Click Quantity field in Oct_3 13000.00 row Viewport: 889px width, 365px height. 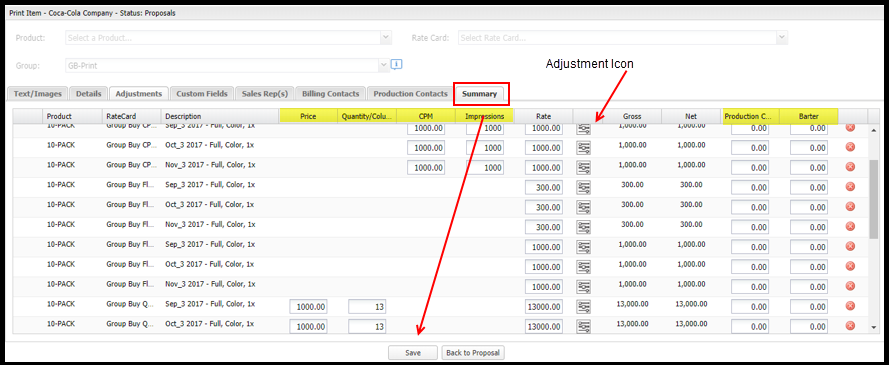(x=367, y=327)
